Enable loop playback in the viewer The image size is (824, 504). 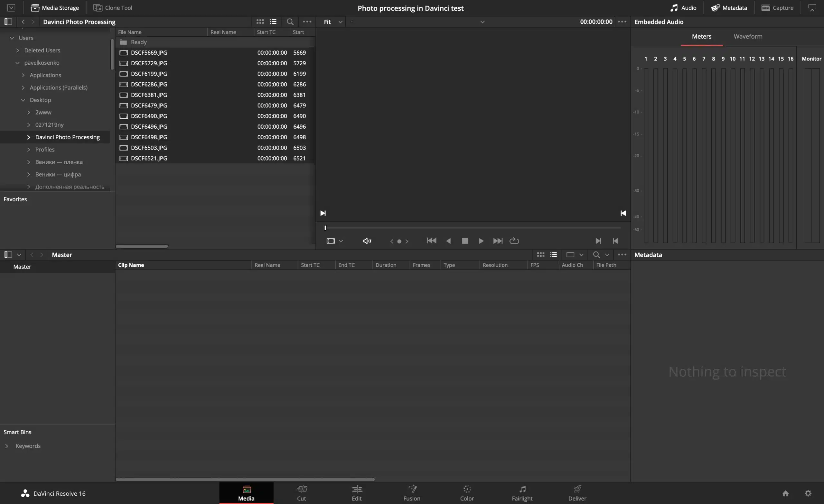[x=514, y=241]
